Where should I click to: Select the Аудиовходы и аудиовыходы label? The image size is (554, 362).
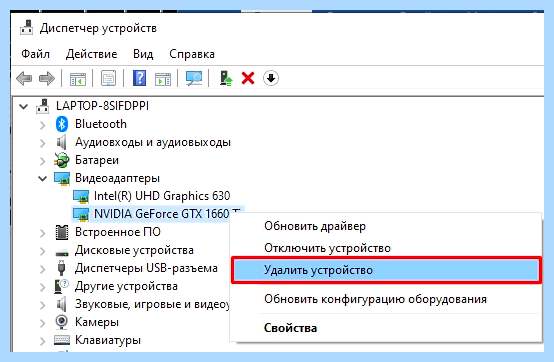153,142
